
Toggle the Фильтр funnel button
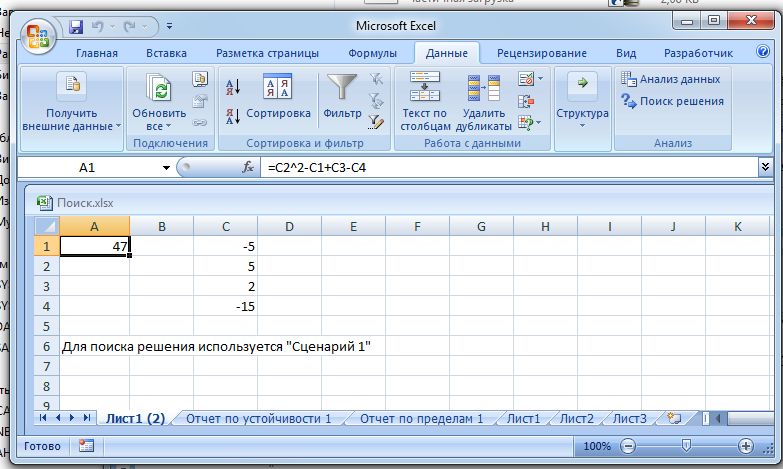342,97
